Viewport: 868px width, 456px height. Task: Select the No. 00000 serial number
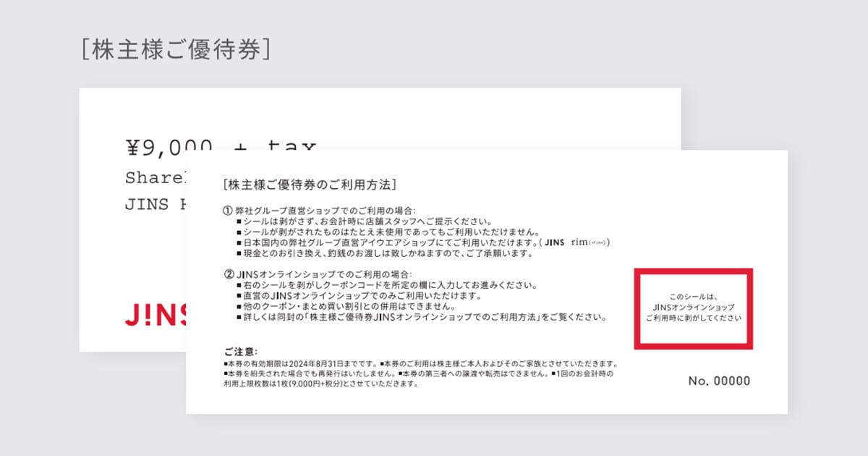[x=719, y=381]
